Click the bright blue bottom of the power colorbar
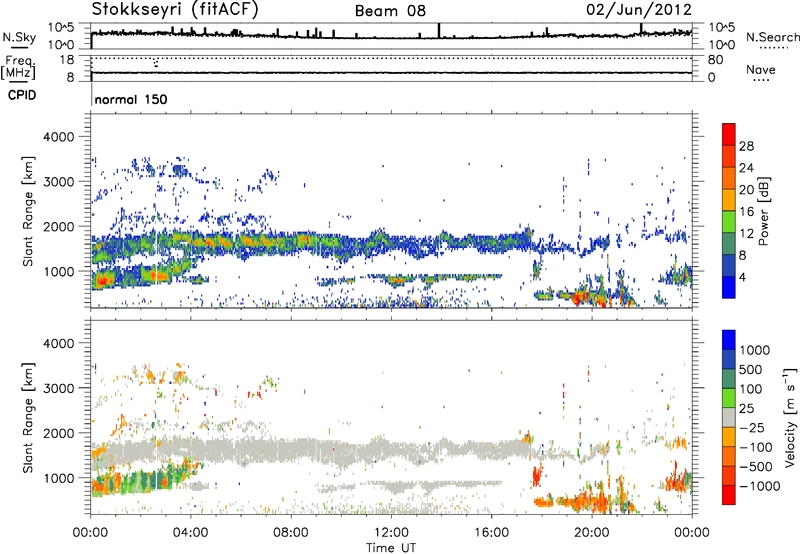Screen dimensions: 800x554 [729, 287]
